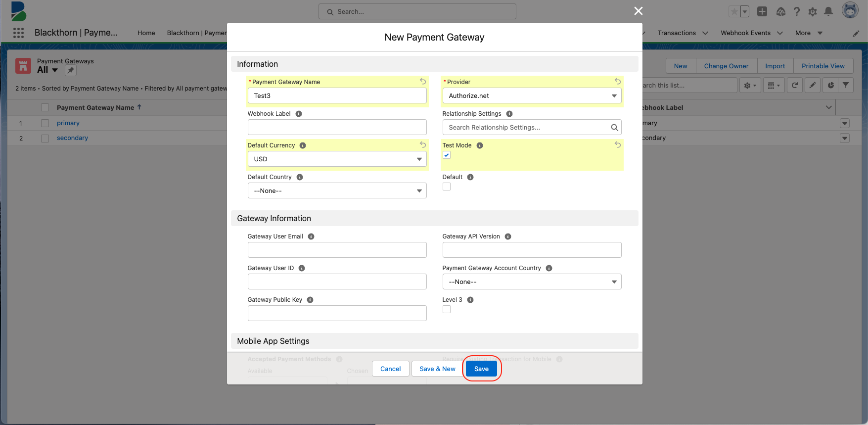Open the Transactions tab

pos(677,33)
